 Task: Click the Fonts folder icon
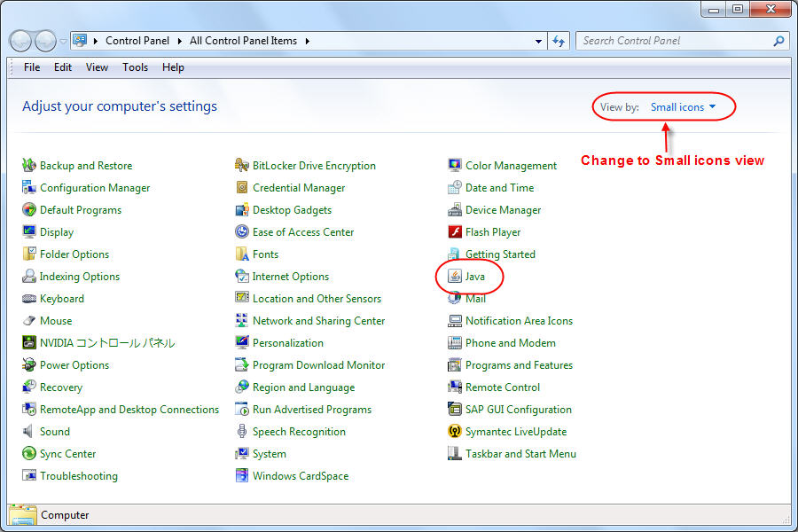[x=242, y=254]
